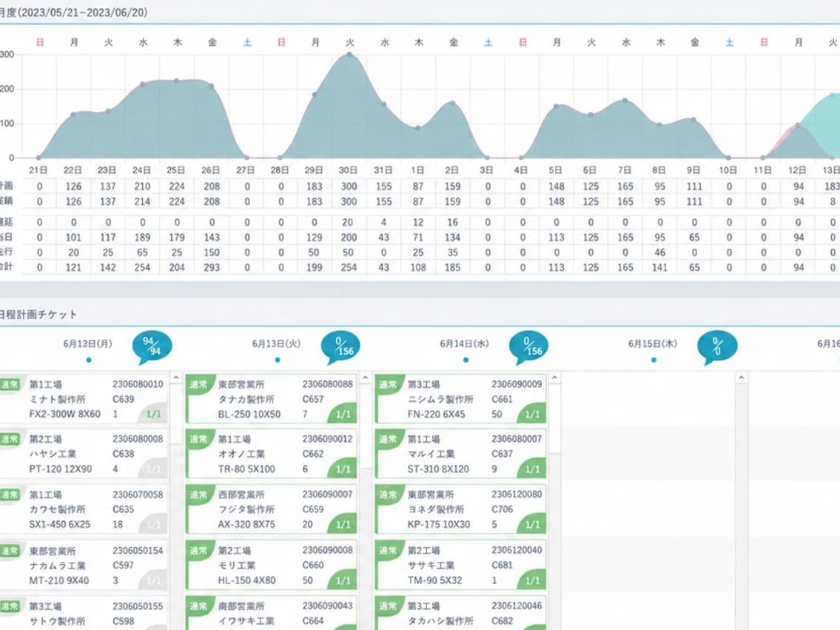Select the ヨネダ製作所 KP-175 ticket
Screen dimensions: 840x630
pyautogui.click(x=461, y=509)
